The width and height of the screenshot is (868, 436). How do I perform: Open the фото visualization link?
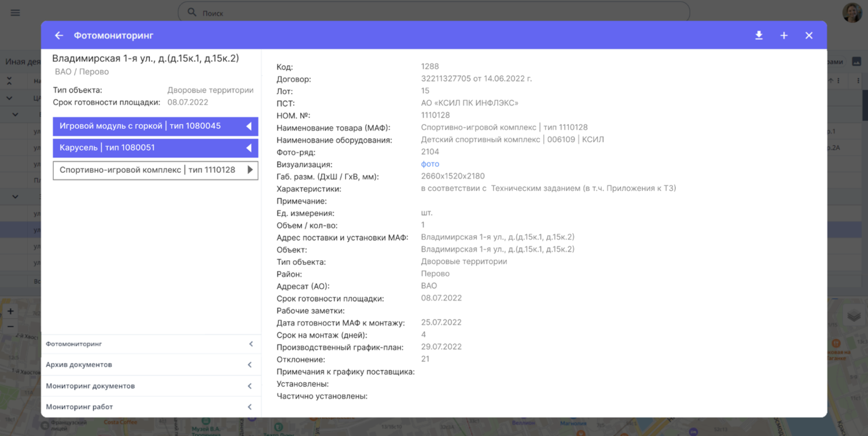pyautogui.click(x=430, y=164)
